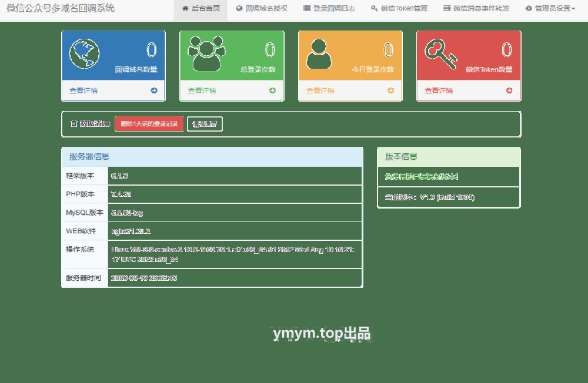Open 查看详情 on the blue 回调域名数量 card
The image size is (588, 383).
click(83, 90)
